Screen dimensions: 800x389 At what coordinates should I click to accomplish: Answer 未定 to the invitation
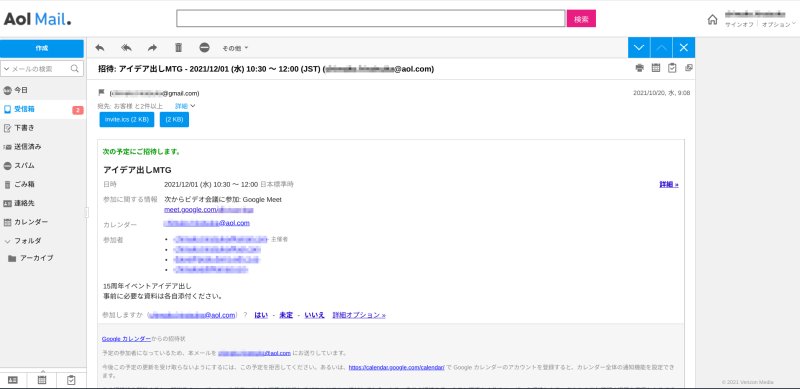coord(286,315)
